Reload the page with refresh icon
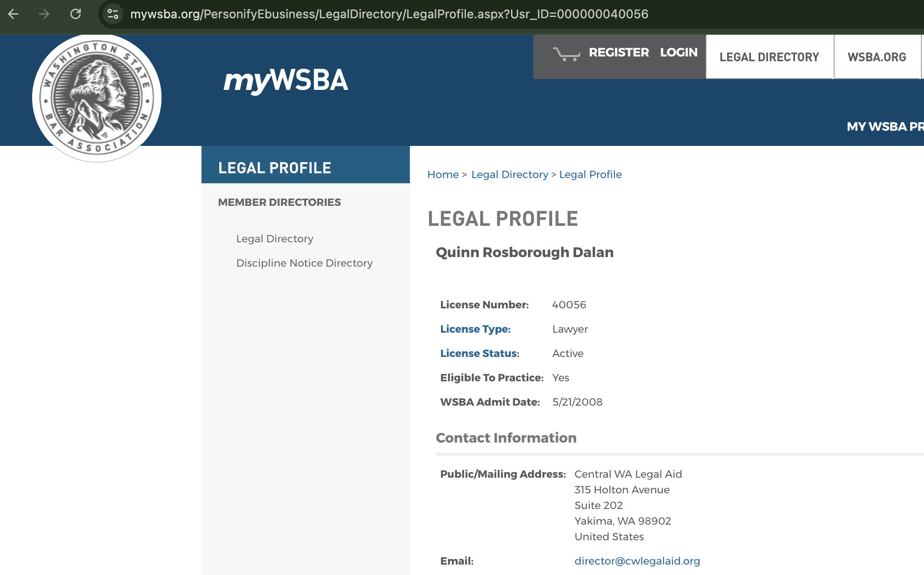 (76, 14)
